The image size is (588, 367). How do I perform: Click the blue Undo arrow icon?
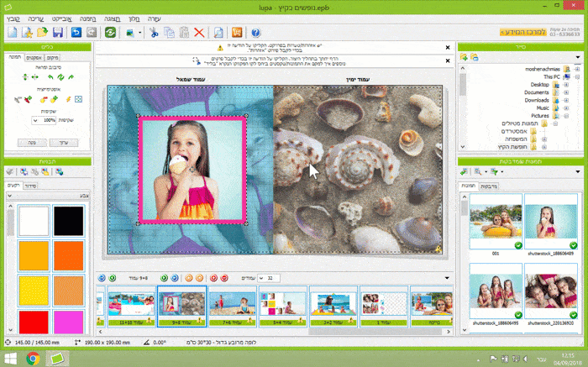(77, 32)
